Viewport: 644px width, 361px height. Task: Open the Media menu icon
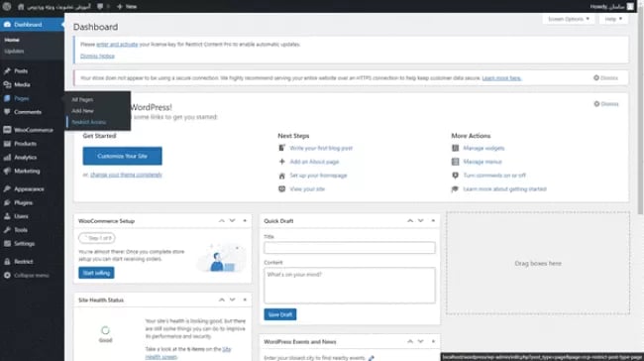(x=7, y=84)
